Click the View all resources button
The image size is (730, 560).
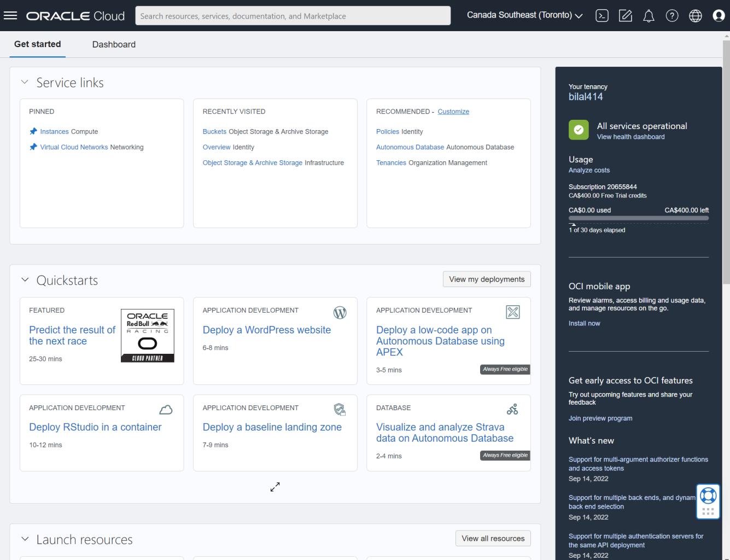click(493, 538)
